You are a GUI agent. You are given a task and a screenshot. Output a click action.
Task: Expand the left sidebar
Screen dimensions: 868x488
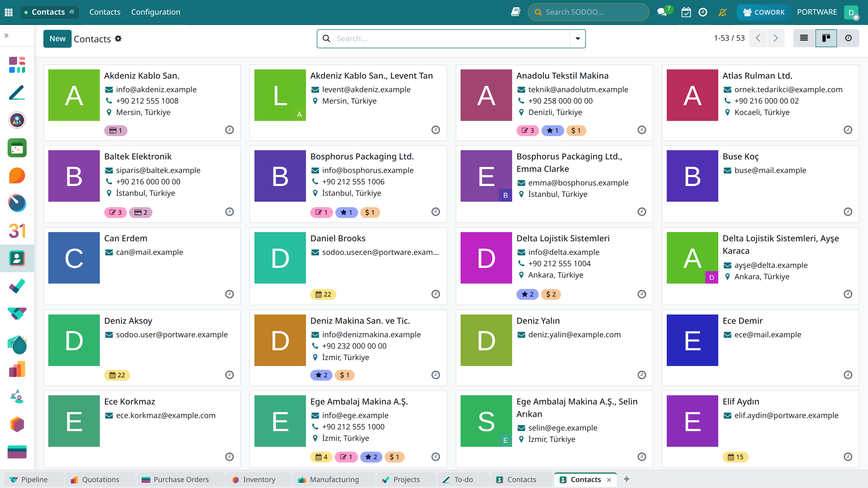7,35
